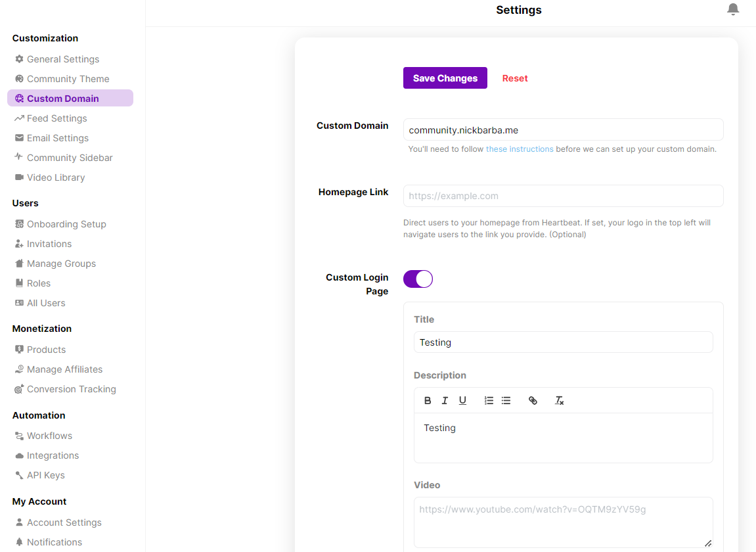The height and width of the screenshot is (552, 756).
Task: Click the Video URL text area
Action: click(563, 522)
